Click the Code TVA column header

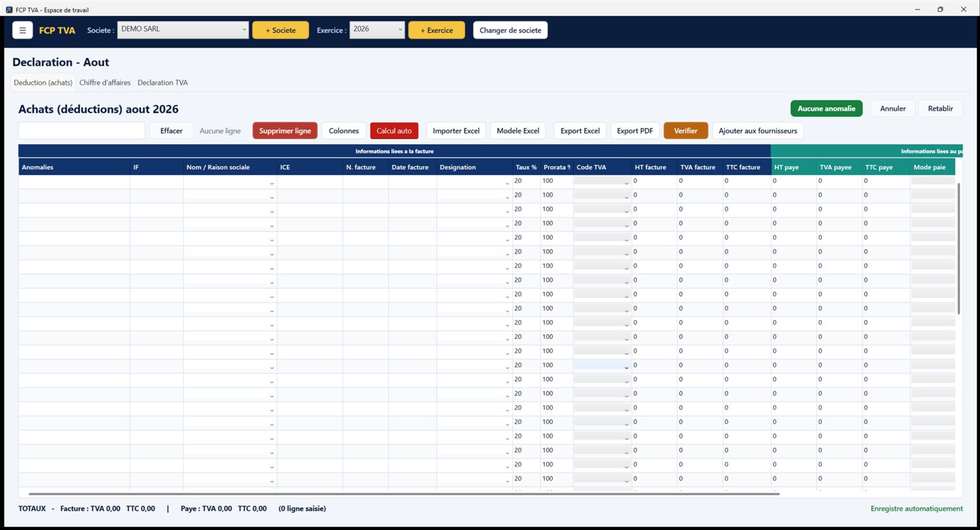[602, 167]
